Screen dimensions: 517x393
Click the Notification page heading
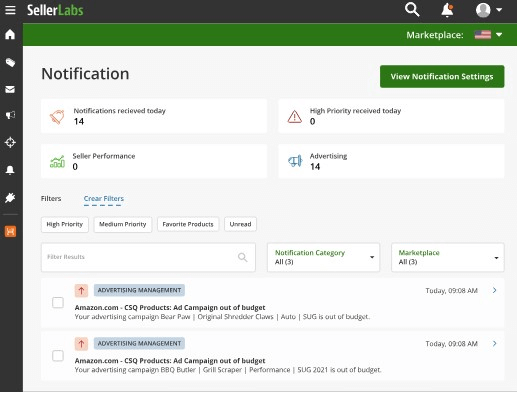[85, 74]
